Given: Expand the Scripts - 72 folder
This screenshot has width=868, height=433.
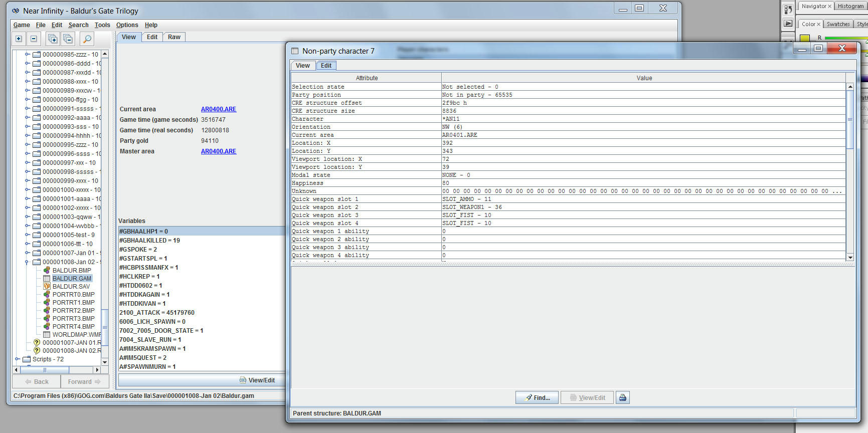Looking at the screenshot, I should (x=17, y=359).
